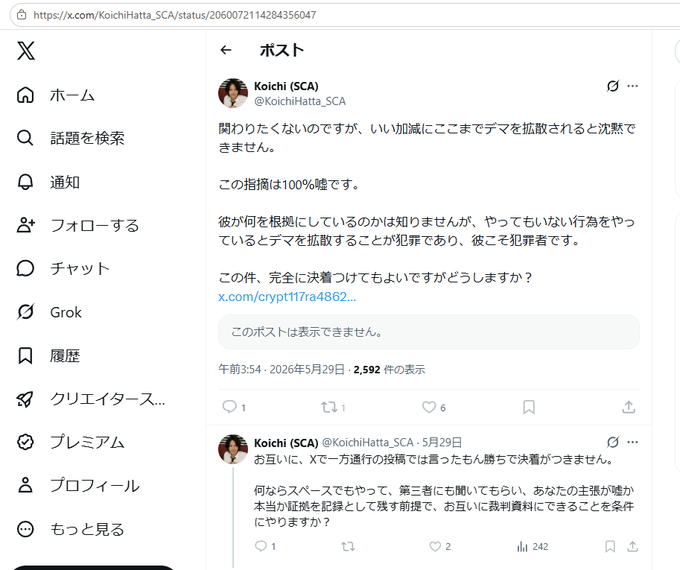Open Koichi (SCA) name on main post
Screen dimensions: 680x570
[x=286, y=86]
